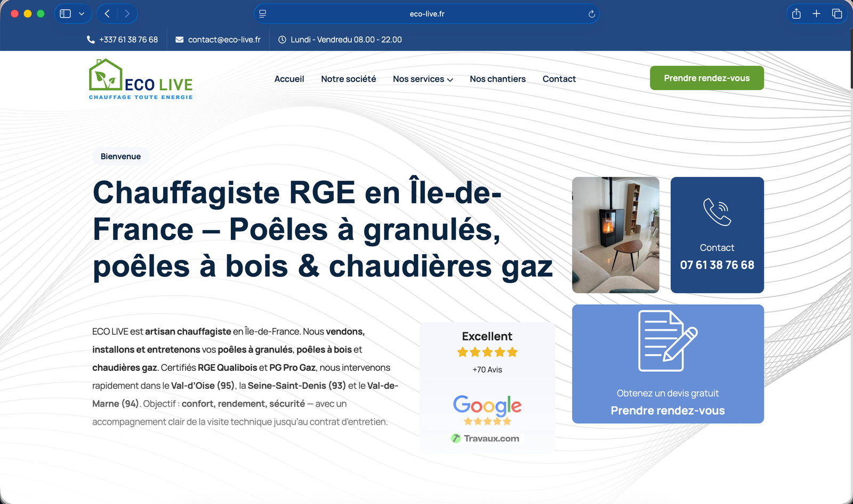Toggle the Safari sidebar panel
This screenshot has height=504, width=853.
point(65,13)
